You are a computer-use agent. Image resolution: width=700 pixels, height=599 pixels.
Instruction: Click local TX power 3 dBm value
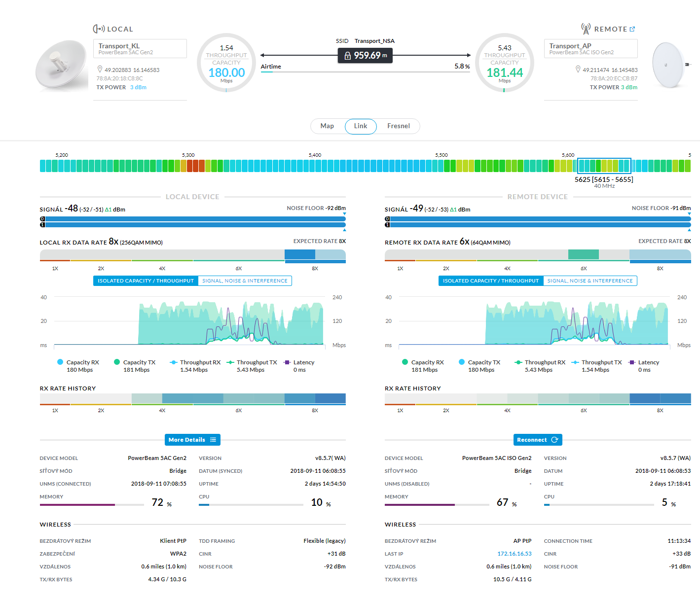tap(138, 87)
